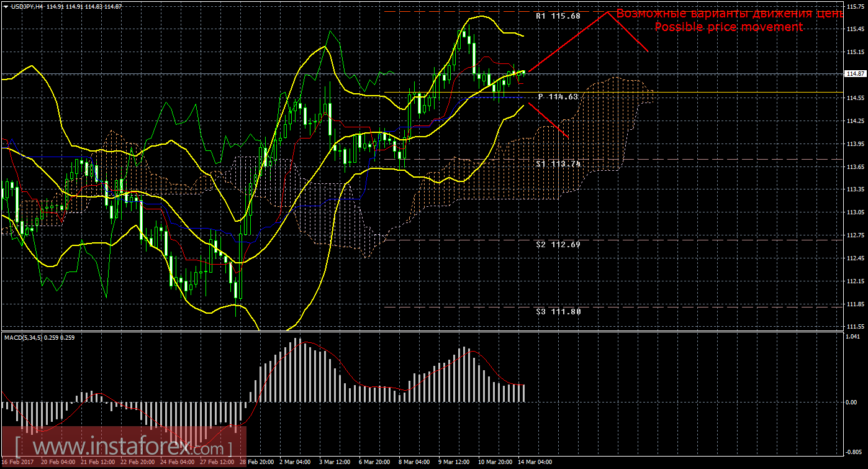Click the 3 Mar 12:00 time axis label
868x469 pixels.
(x=334, y=463)
